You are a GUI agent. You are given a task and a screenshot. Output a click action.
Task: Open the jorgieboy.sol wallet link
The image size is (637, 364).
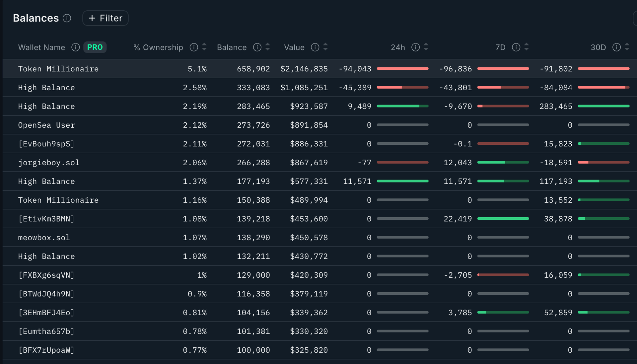point(49,163)
